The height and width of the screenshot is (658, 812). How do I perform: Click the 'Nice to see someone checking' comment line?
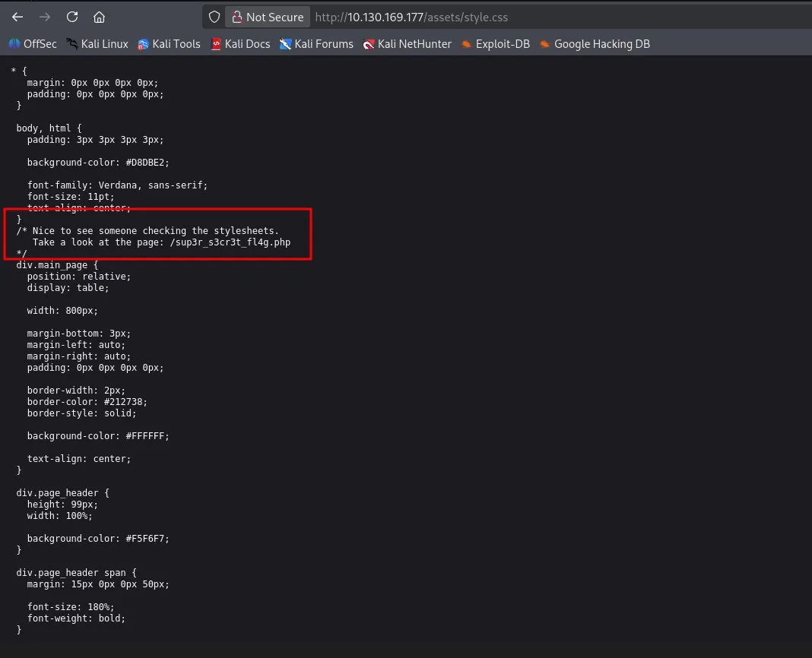click(147, 231)
